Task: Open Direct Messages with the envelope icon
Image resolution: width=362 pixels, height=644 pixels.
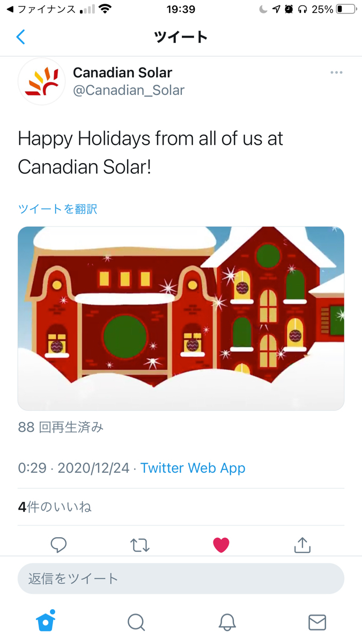Action: point(317,623)
